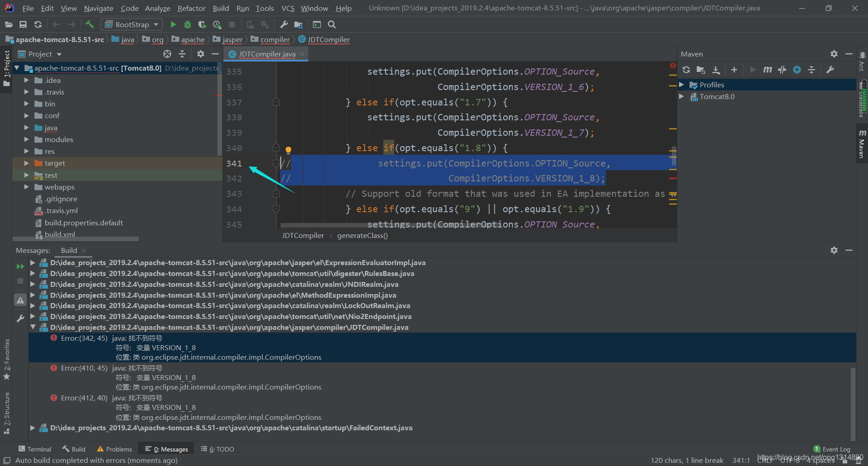Open Messages panel wrench icon
The width and height of the screenshot is (868, 466).
point(20,319)
